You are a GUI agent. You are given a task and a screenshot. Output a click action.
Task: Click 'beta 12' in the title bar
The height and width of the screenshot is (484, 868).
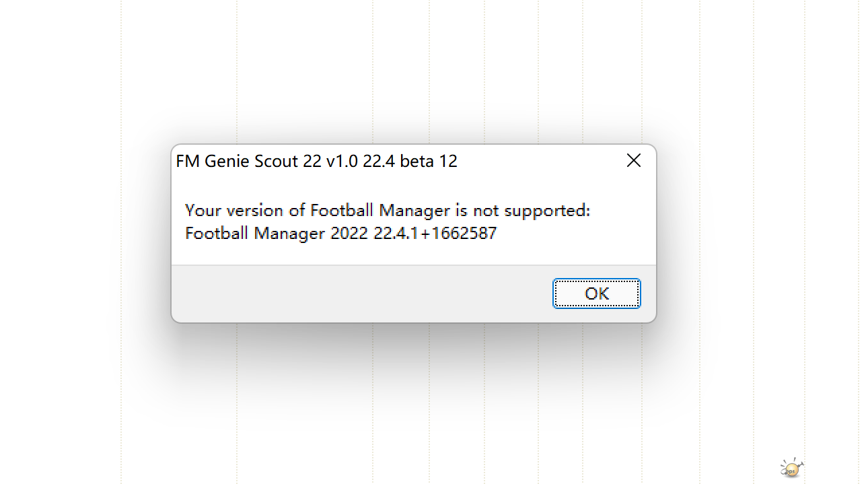pos(427,162)
